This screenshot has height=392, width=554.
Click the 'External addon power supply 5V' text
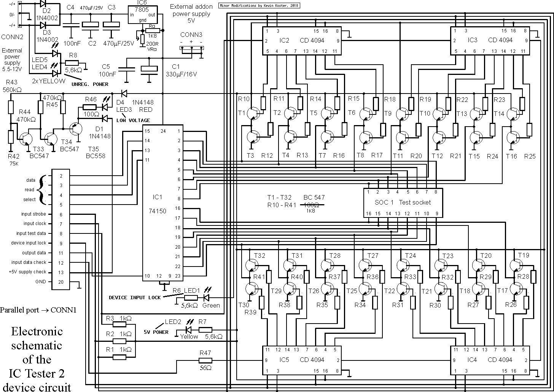191,14
